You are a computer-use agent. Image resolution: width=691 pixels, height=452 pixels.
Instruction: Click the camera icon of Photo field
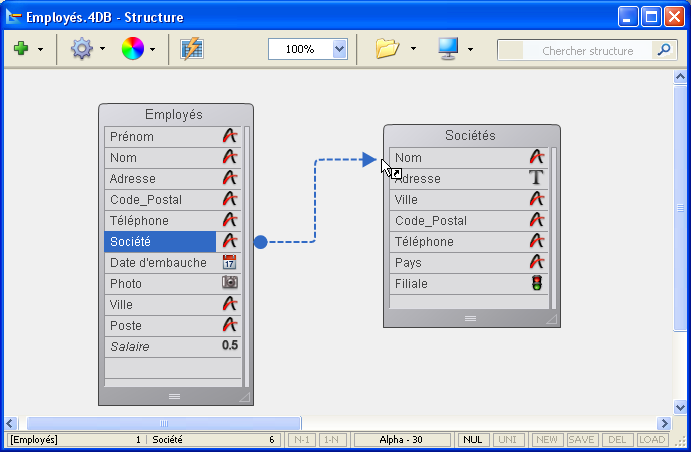click(x=230, y=283)
